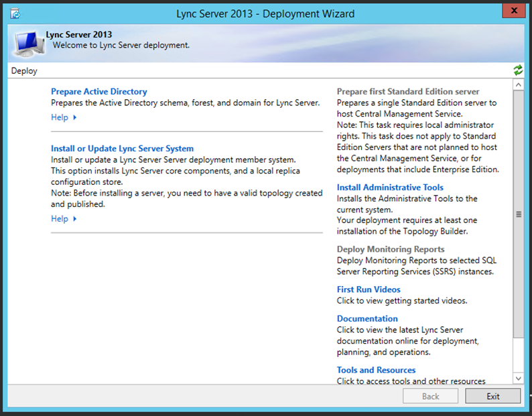The image size is (532, 416).
Task: Click 'Prepares the Active Directory schema' description
Action: 185,102
